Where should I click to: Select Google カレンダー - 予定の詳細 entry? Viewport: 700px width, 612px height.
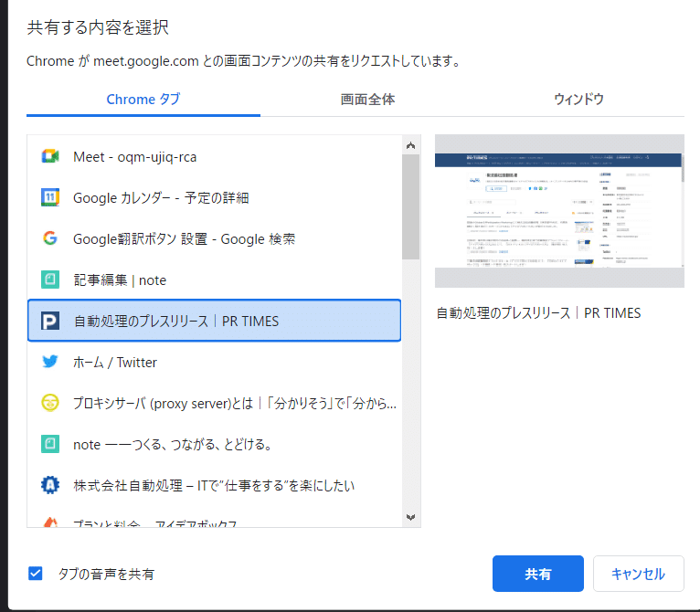(214, 197)
